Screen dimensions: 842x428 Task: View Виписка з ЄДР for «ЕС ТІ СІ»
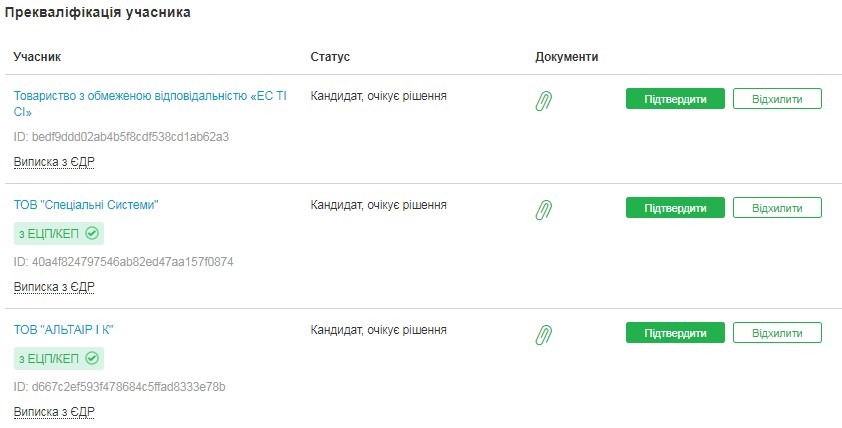[54, 161]
